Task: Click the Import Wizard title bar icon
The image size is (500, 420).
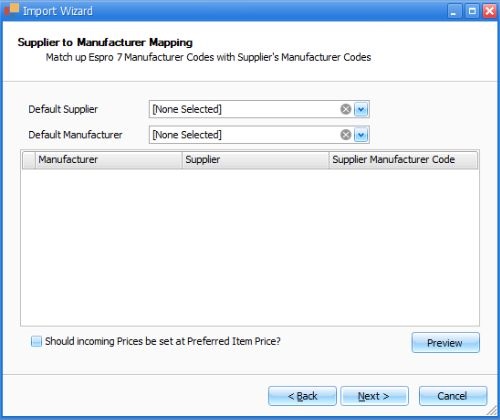Action: 11,10
